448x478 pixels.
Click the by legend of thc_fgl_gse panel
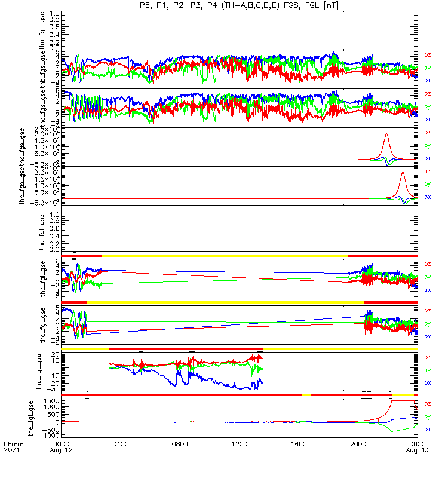(428, 323)
